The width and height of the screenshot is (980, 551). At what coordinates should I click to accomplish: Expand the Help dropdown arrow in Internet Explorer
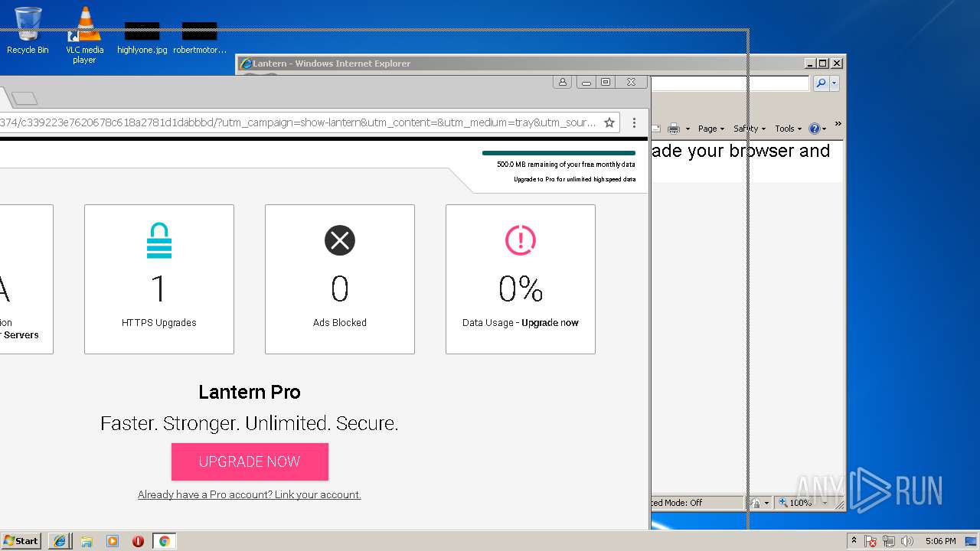[824, 129]
